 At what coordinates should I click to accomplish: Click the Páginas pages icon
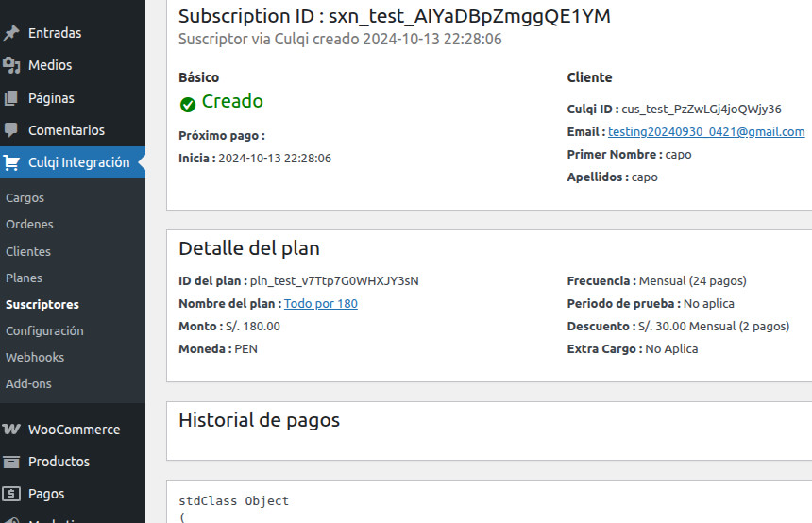(x=11, y=98)
